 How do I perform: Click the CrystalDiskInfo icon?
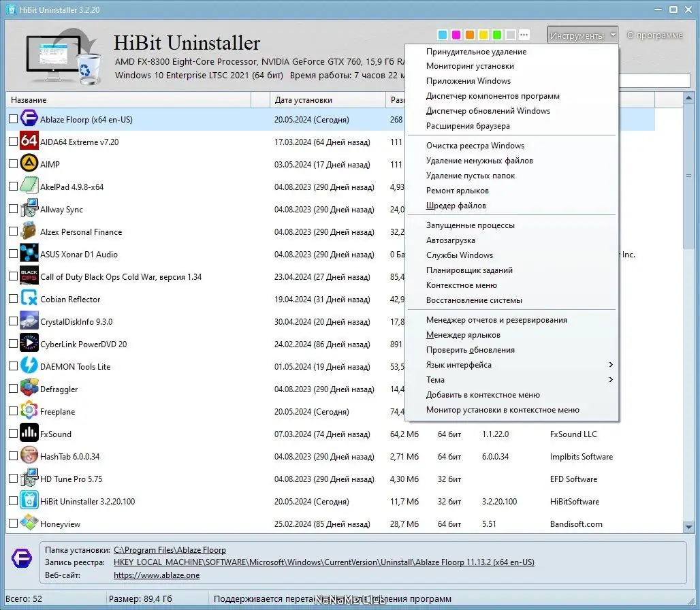pyautogui.click(x=29, y=321)
